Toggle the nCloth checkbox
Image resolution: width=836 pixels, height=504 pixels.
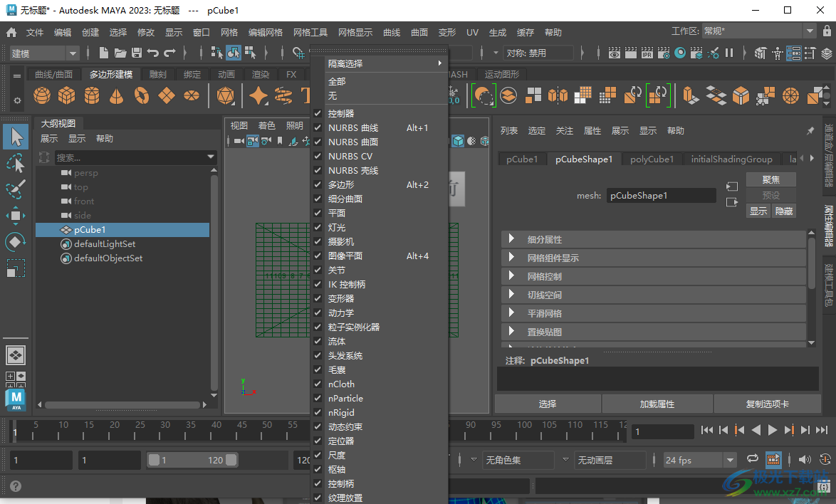pos(318,384)
